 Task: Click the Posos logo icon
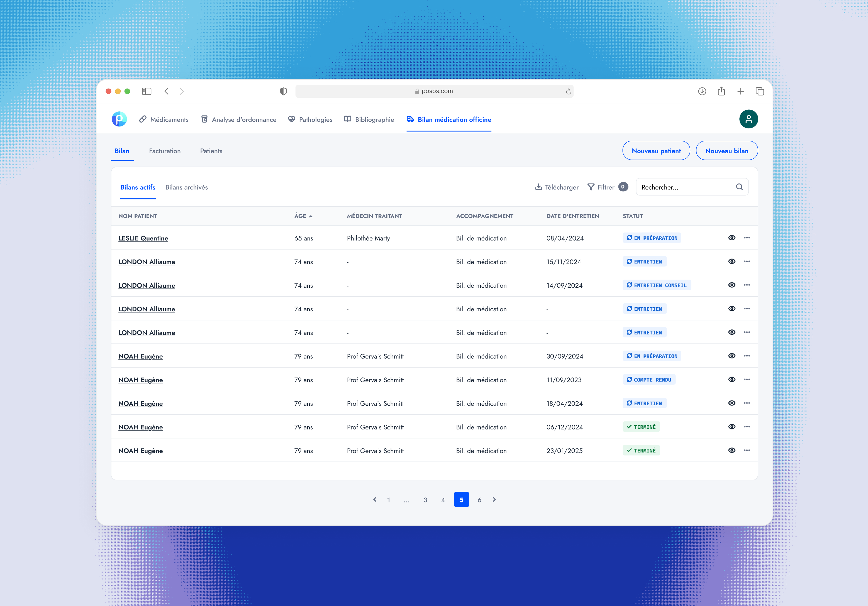119,119
